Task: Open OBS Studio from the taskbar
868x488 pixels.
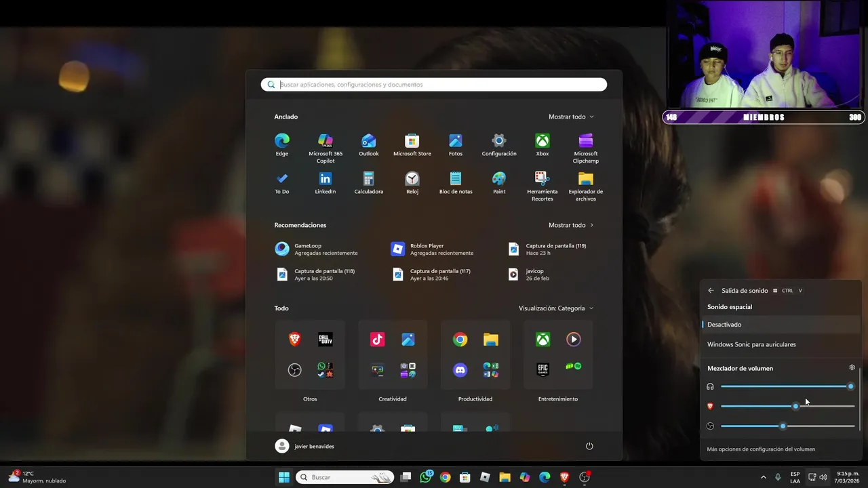Action: (585, 477)
